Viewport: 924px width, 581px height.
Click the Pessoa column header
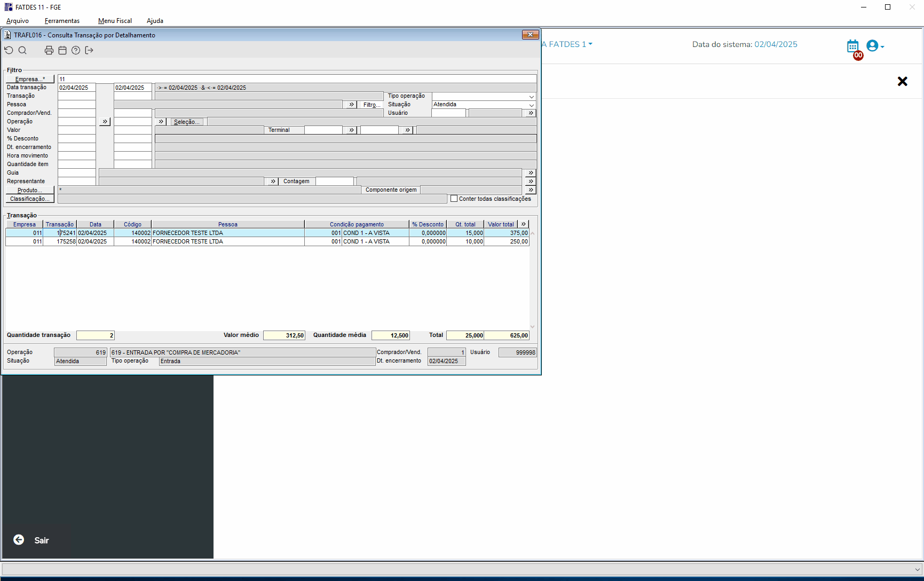click(x=228, y=224)
